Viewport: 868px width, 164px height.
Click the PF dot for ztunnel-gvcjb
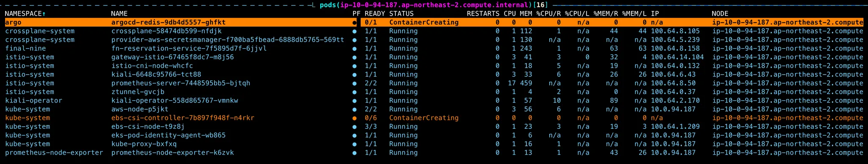[354, 92]
